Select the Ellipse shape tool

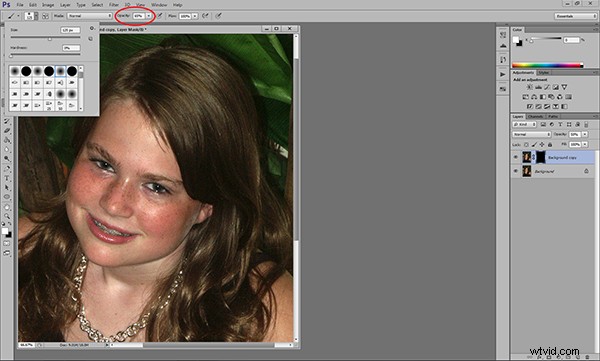tap(7, 196)
